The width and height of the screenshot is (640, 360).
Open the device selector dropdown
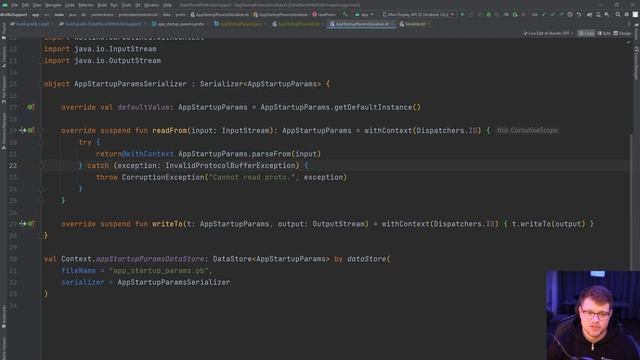(418, 14)
